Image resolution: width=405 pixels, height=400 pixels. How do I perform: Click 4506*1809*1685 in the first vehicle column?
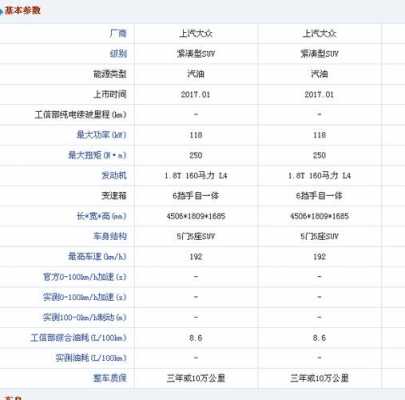click(x=196, y=216)
